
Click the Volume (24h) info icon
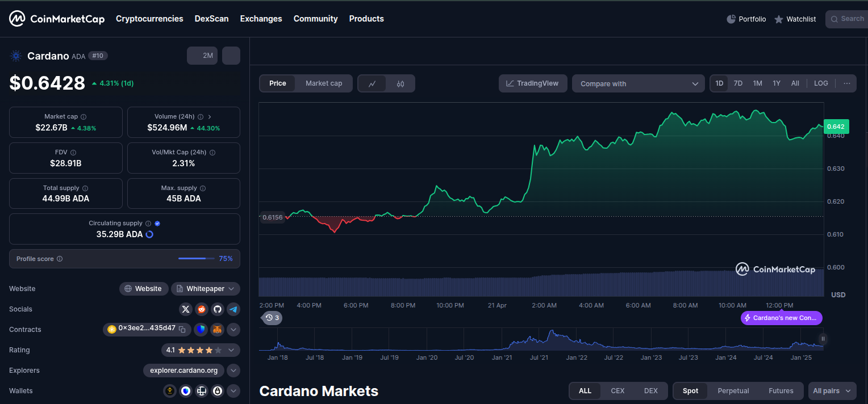[x=201, y=116]
